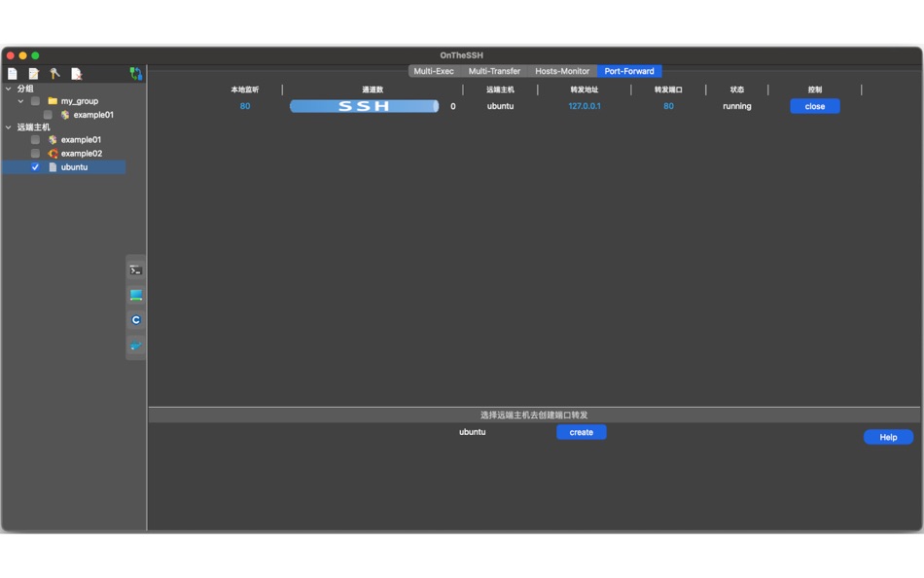Click the blue desktop screen icon
This screenshot has width=924, height=578.
click(x=135, y=295)
